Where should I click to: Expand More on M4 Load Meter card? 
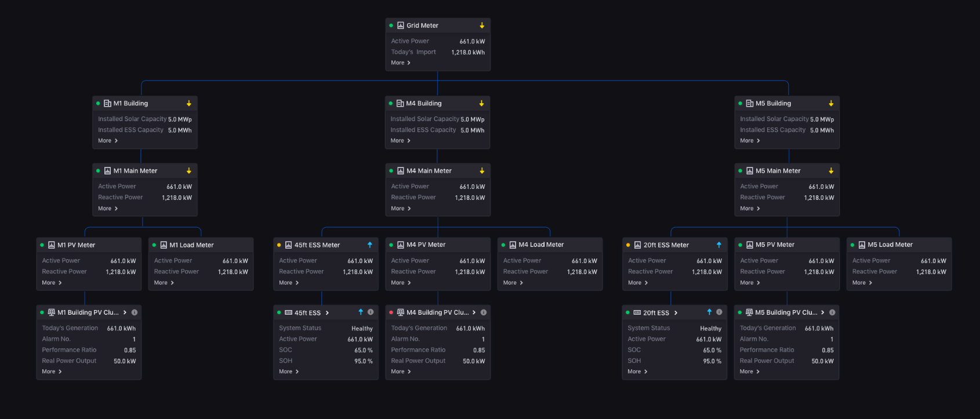pos(513,283)
